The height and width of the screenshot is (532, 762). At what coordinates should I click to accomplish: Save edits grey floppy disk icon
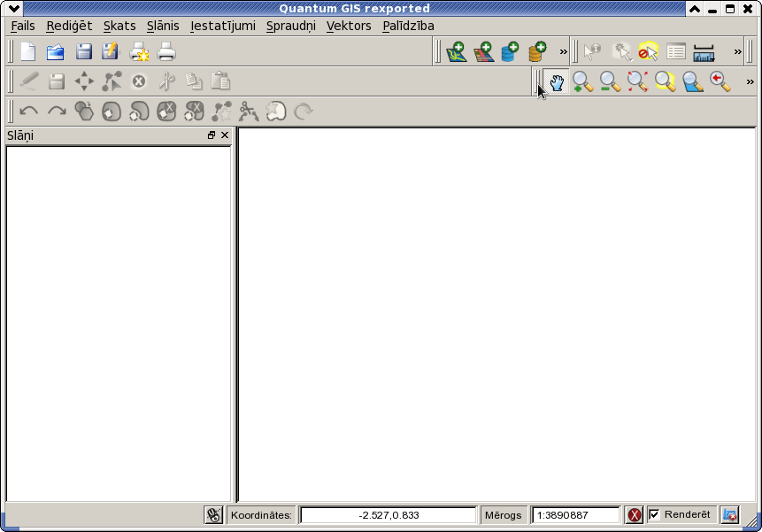point(57,81)
